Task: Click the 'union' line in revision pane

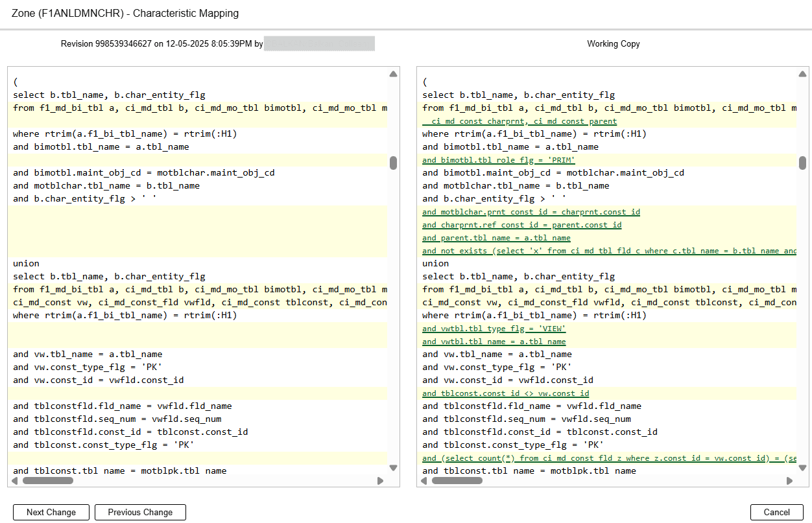Action: point(27,264)
